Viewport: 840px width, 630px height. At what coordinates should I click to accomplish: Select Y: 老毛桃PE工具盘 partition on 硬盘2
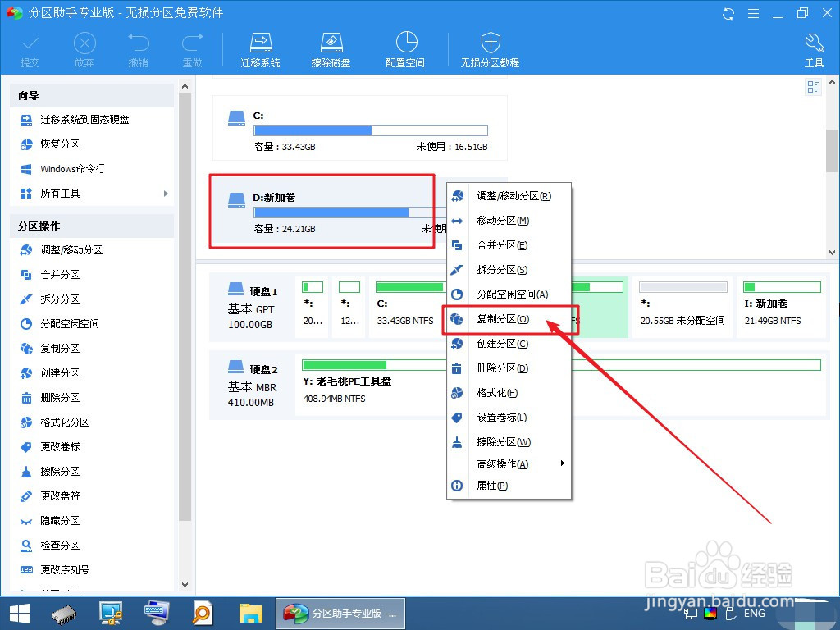[371, 383]
